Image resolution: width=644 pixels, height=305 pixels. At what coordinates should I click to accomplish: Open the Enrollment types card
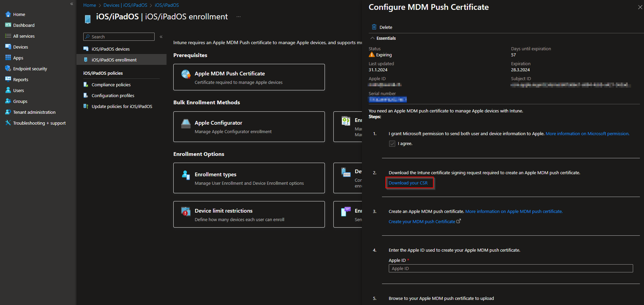pyautogui.click(x=249, y=178)
